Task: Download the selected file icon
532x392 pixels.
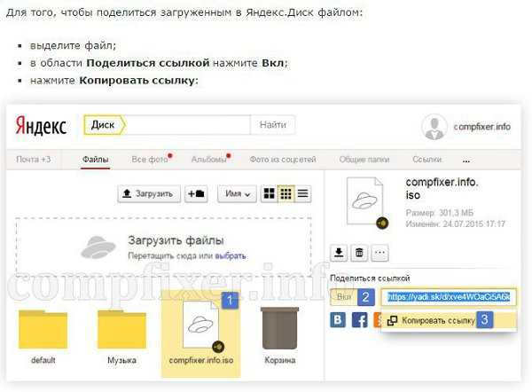Action: (x=338, y=254)
